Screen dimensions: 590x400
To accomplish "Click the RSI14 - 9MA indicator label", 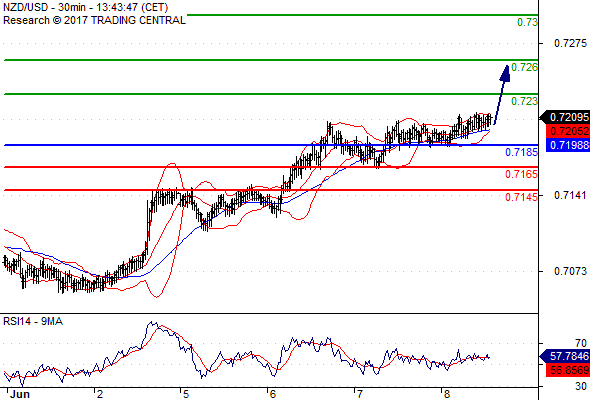I will pyautogui.click(x=33, y=321).
